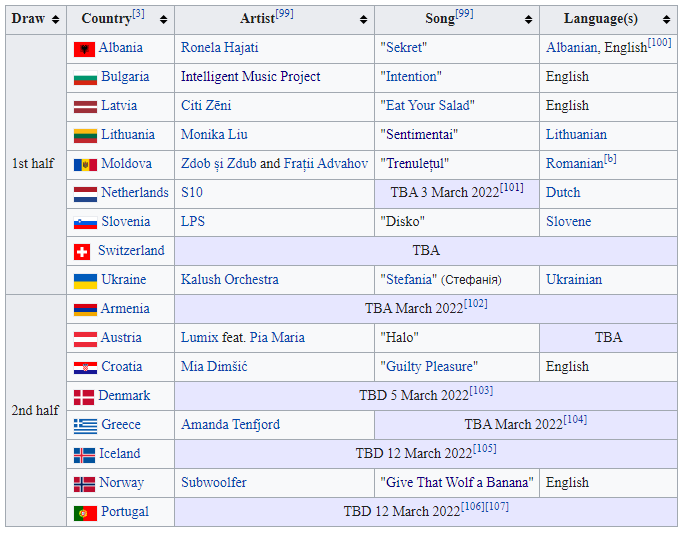Click the Croatia flag icon
This screenshot has height=535, width=685.
click(x=84, y=368)
